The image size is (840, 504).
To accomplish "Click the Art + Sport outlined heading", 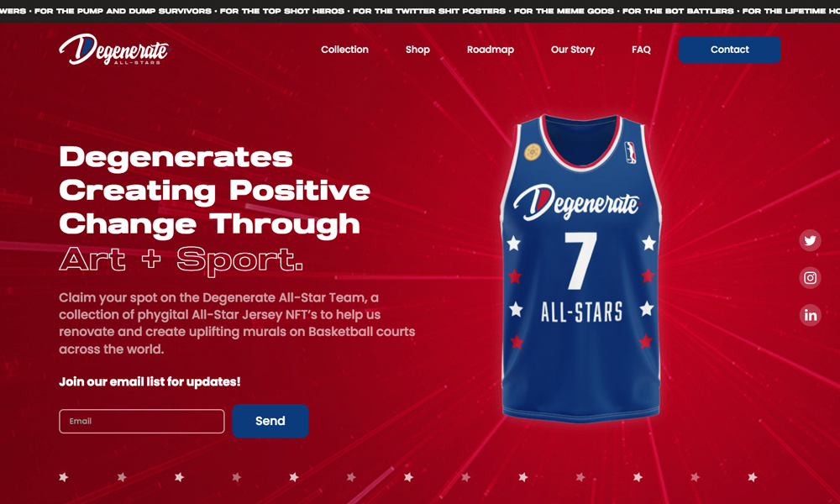I will pos(181,260).
